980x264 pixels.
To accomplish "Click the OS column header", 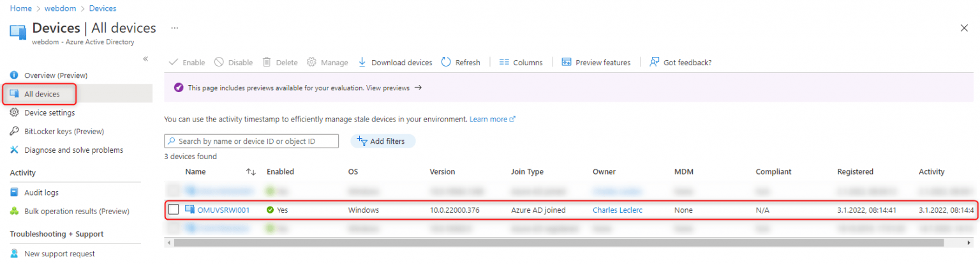I will click(353, 172).
